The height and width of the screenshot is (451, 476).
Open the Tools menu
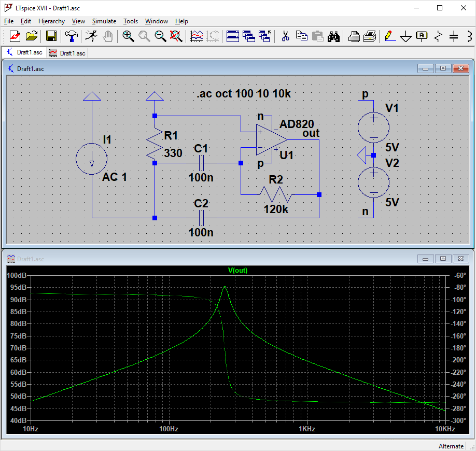pyautogui.click(x=131, y=21)
